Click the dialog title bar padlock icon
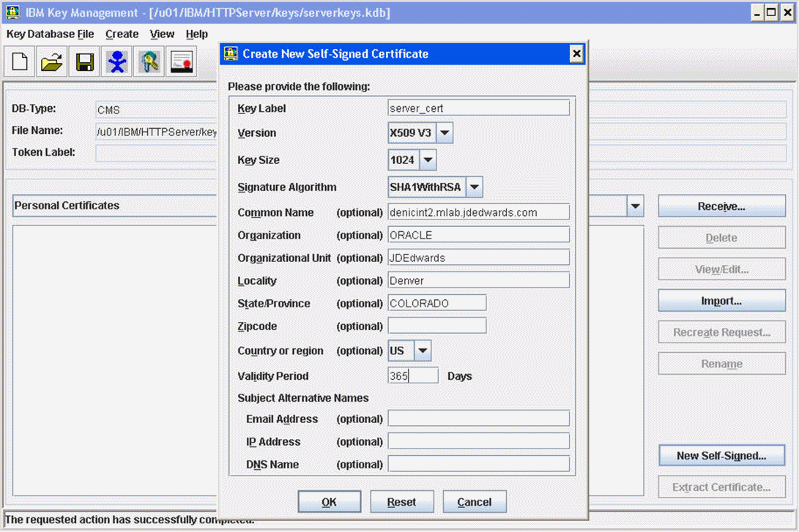Image resolution: width=799 pixels, height=532 pixels. point(231,53)
